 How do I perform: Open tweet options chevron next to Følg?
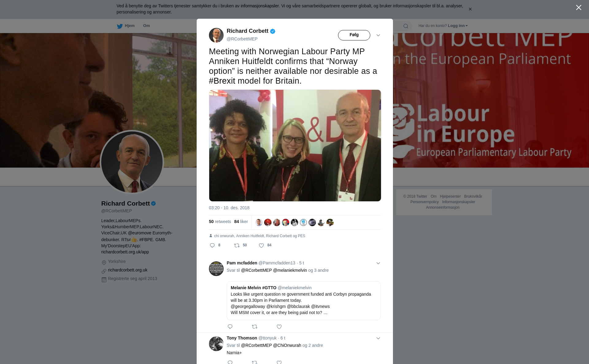(x=378, y=35)
